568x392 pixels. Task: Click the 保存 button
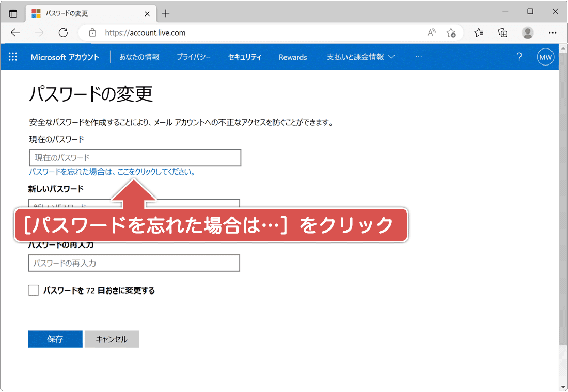[55, 339]
